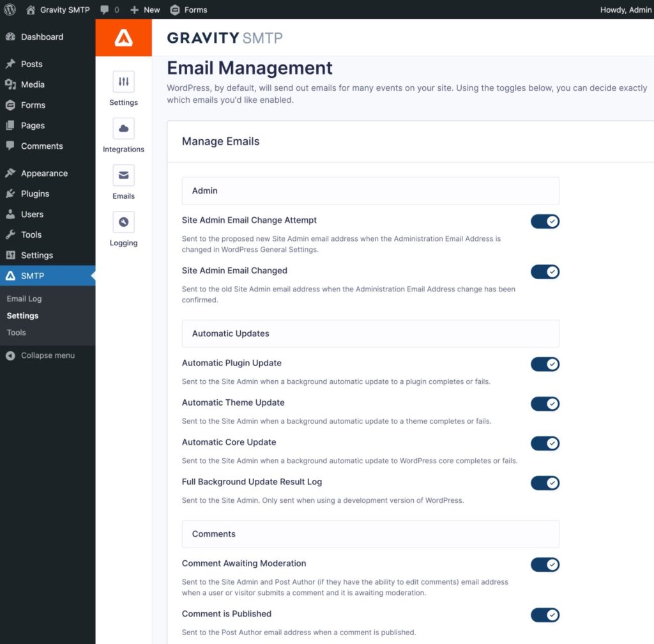Viewport: 654px width, 644px height.
Task: Turn off Automatic Plugin Update emails
Action: tap(545, 364)
